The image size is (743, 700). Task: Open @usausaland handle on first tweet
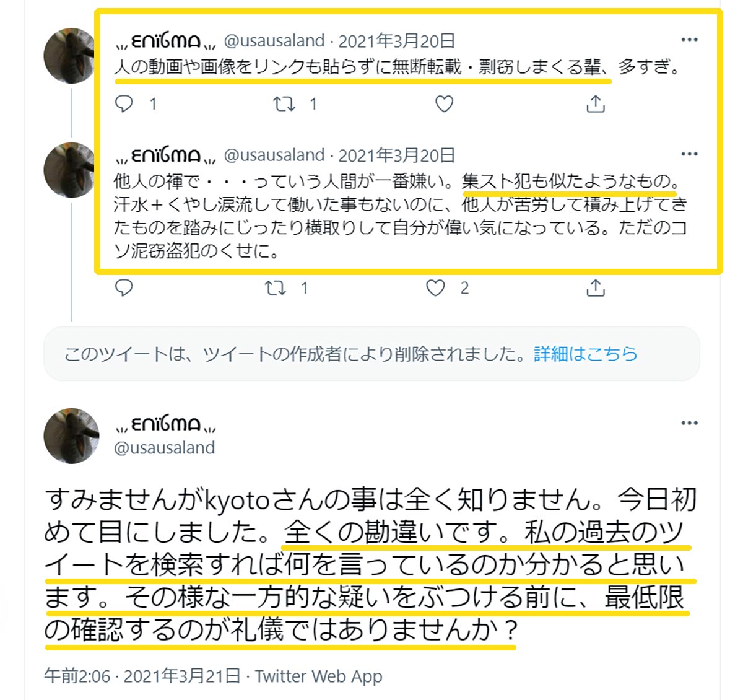274,41
